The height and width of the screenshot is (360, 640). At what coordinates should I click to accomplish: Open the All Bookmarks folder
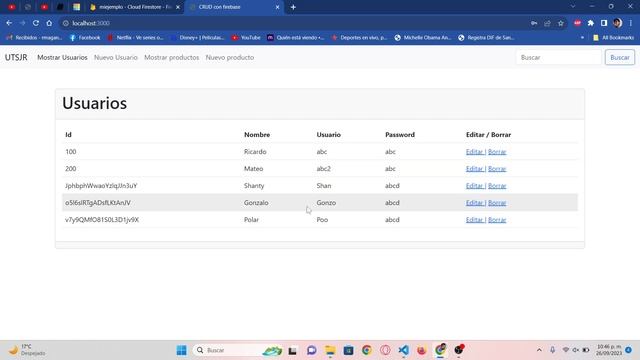[x=614, y=38]
